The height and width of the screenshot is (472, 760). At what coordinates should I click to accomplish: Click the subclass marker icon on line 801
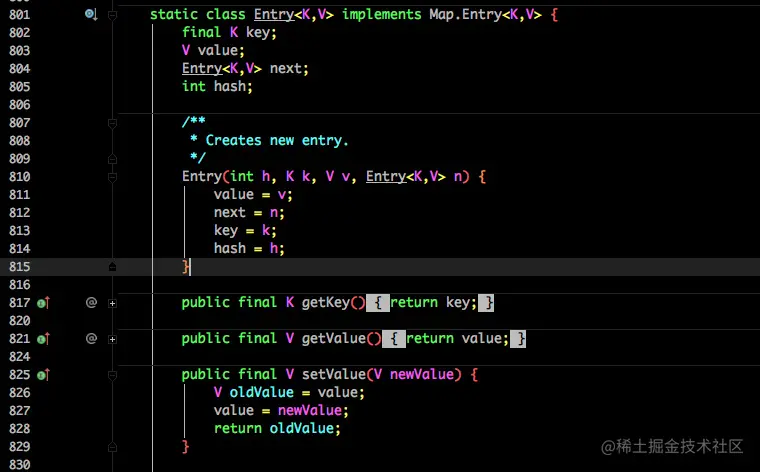click(x=91, y=15)
